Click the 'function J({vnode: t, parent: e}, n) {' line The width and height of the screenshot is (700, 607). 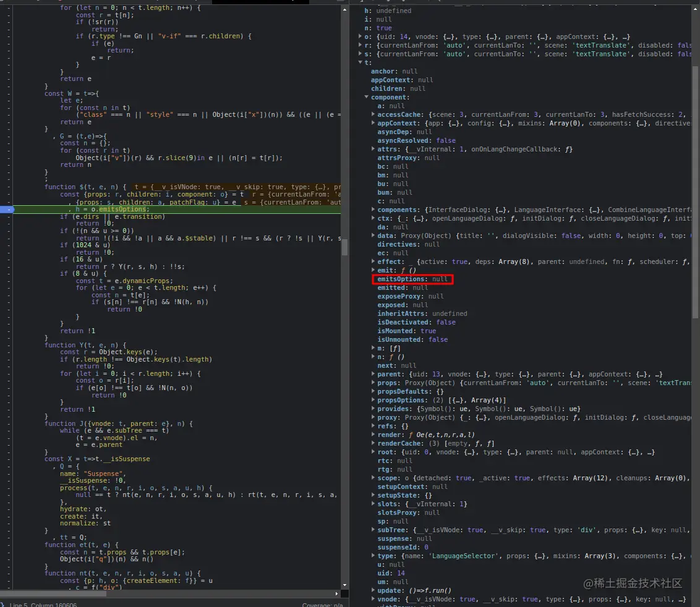click(x=118, y=423)
